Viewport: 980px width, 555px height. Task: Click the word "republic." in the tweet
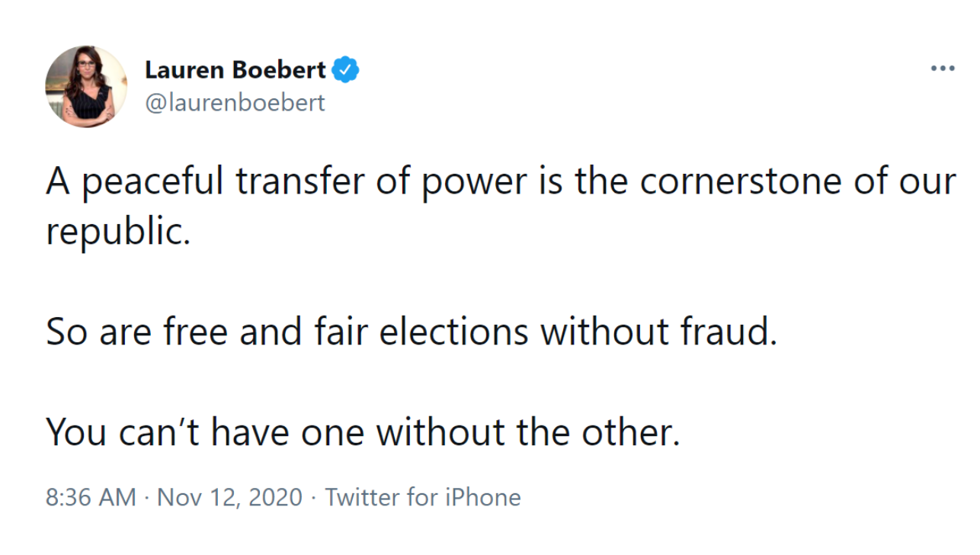(117, 233)
